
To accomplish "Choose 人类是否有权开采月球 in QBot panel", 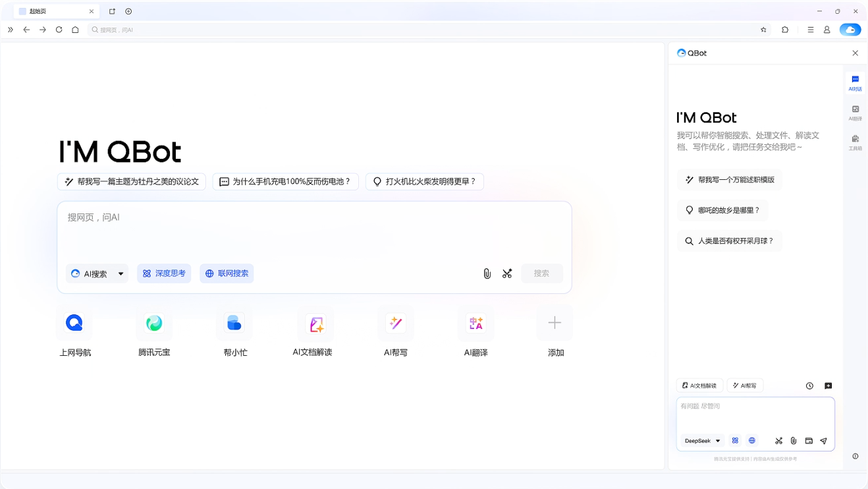I will tap(730, 241).
